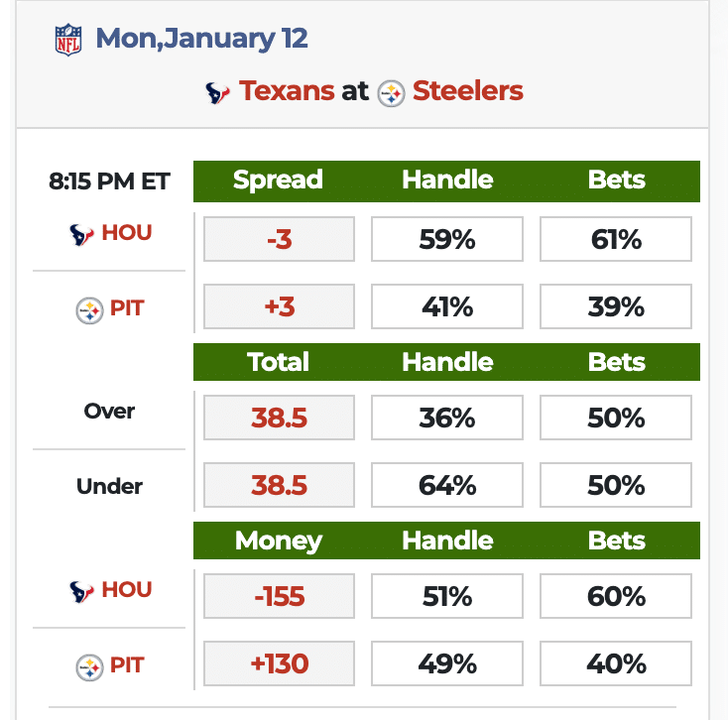Select the HOU -3 spread value

[279, 239]
